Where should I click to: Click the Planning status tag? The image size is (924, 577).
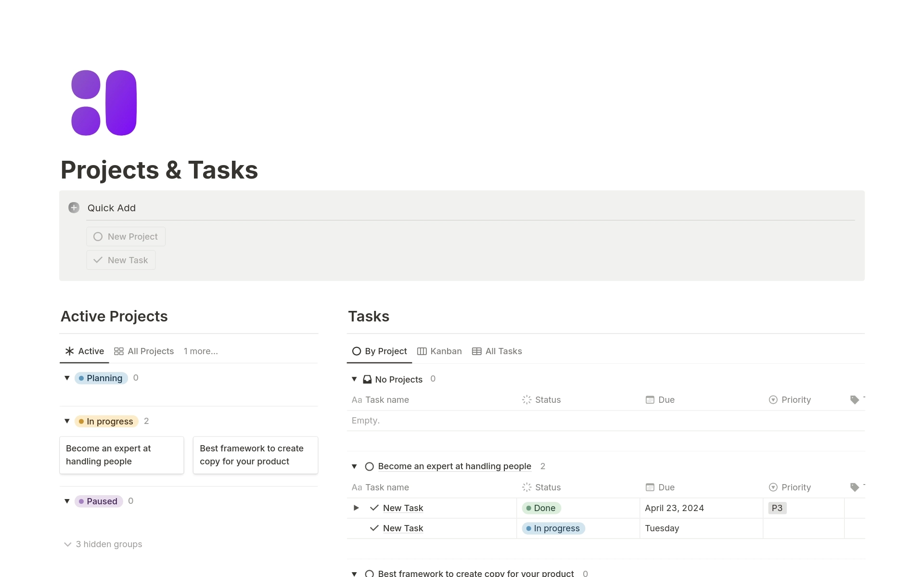(x=101, y=378)
